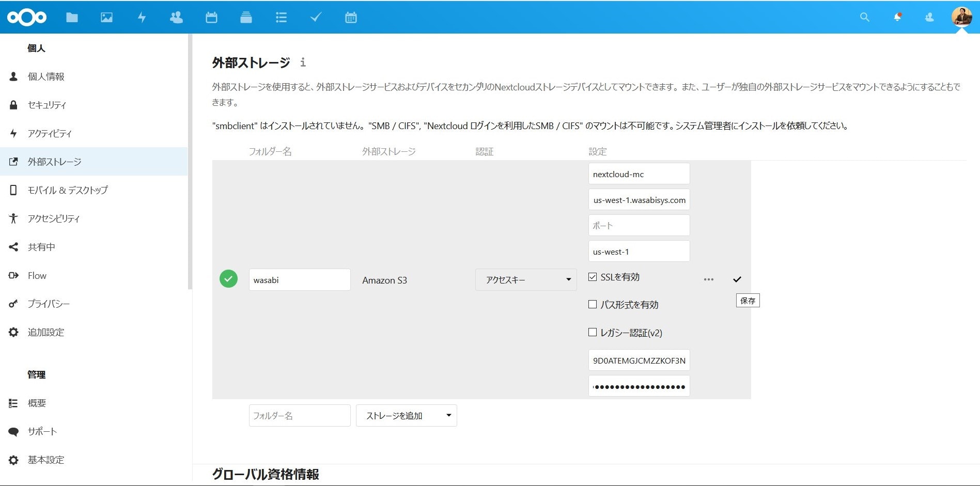Open the list app icon in header

click(281, 18)
